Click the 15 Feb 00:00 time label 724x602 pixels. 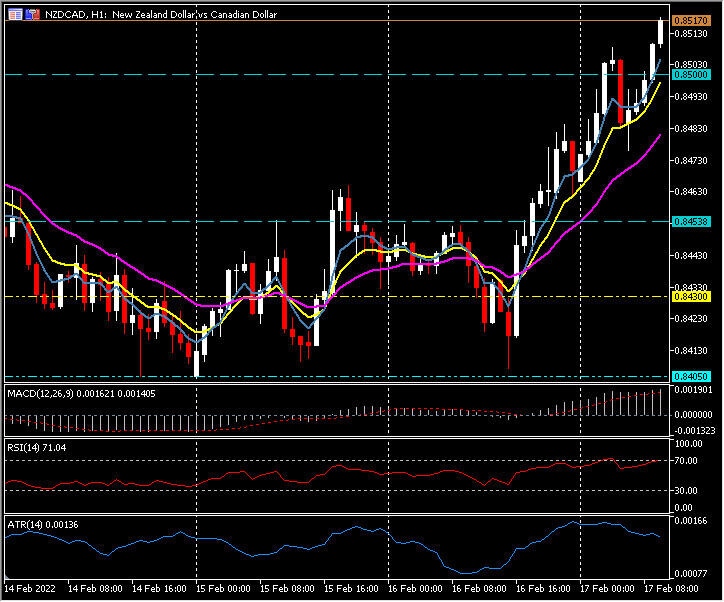(x=223, y=589)
